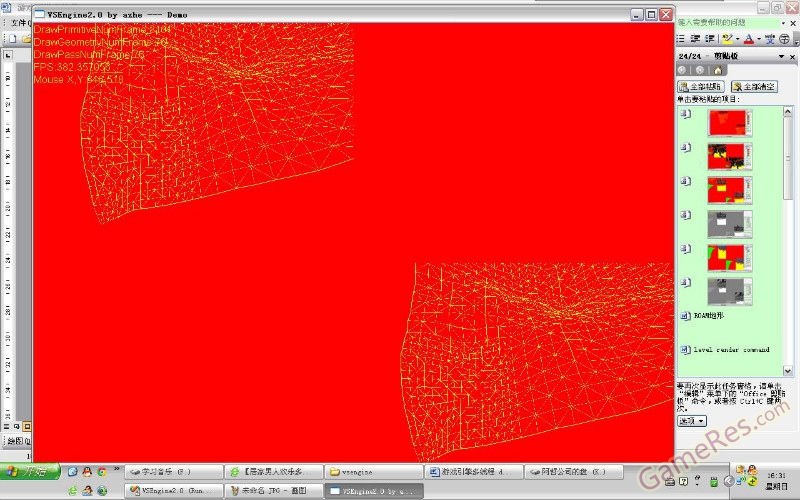800x500 pixels.
Task: Open the QQ game icon in quick launch
Action: click(87, 491)
